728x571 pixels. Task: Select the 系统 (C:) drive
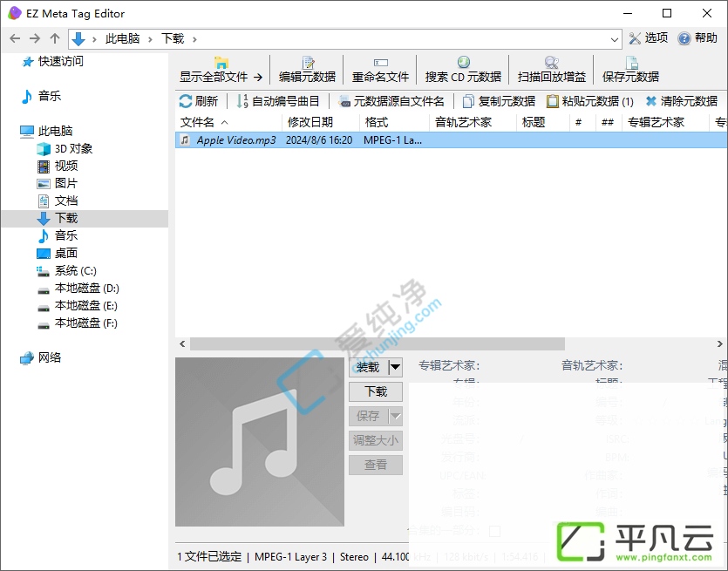[67, 270]
